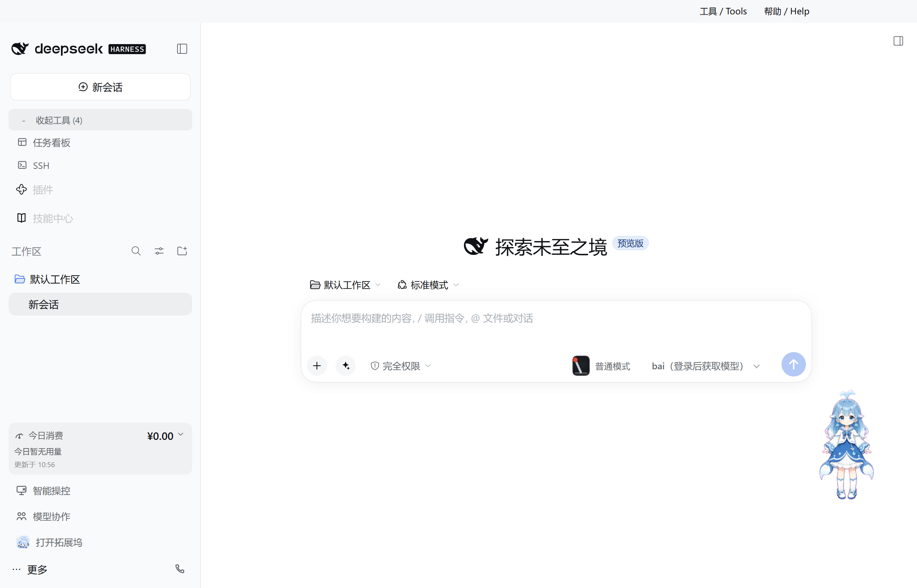Open 默认工作区 dropdown above input
The width and height of the screenshot is (917, 588).
(345, 285)
